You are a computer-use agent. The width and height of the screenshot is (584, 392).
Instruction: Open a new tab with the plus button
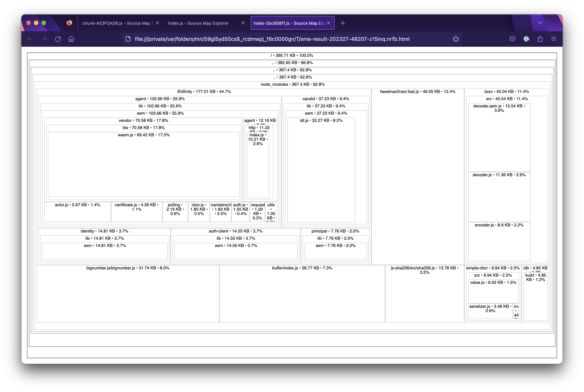(x=343, y=23)
